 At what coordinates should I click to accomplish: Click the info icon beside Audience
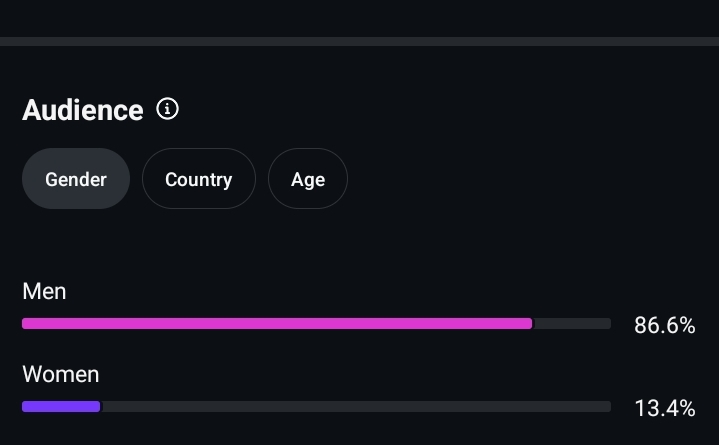pyautogui.click(x=168, y=109)
